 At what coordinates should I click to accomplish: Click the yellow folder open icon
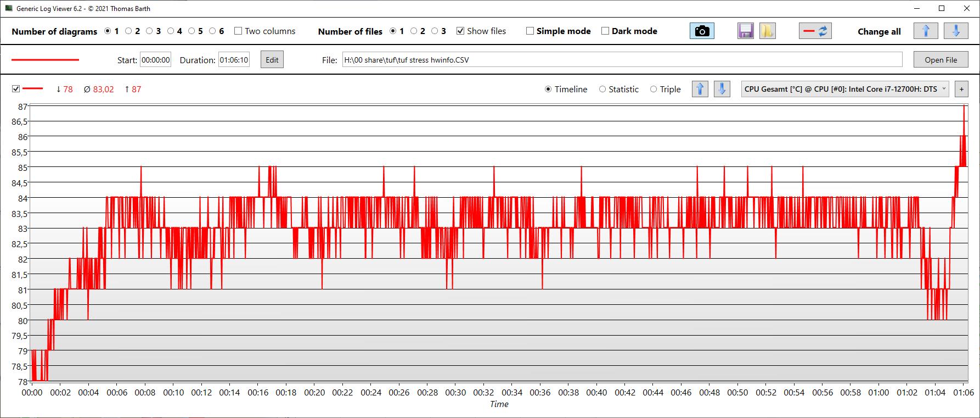[x=767, y=31]
